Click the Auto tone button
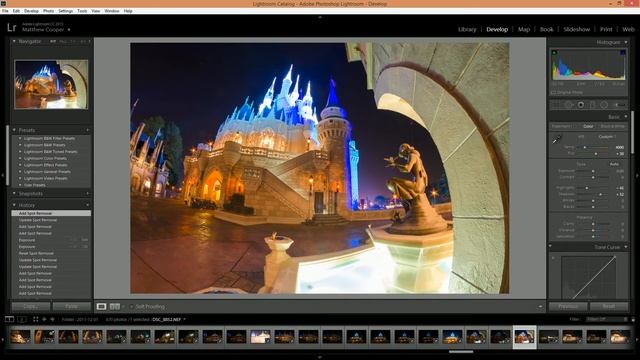The width and height of the screenshot is (640, 360). [x=614, y=164]
